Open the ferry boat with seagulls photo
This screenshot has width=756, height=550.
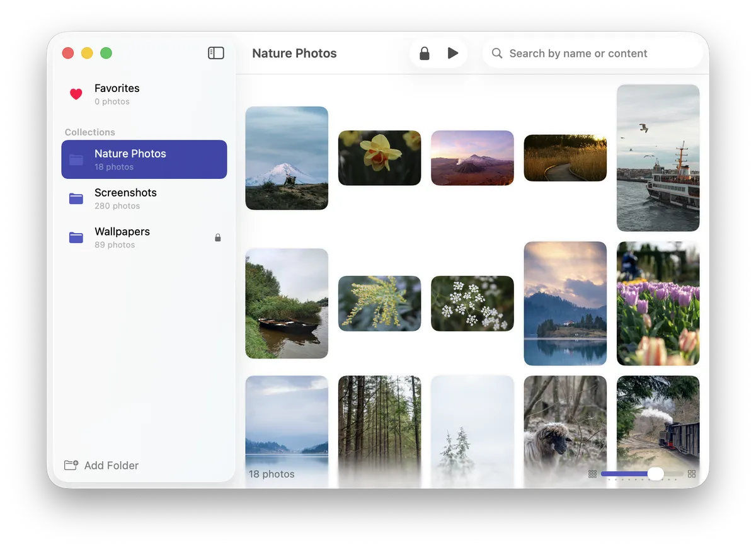658,158
